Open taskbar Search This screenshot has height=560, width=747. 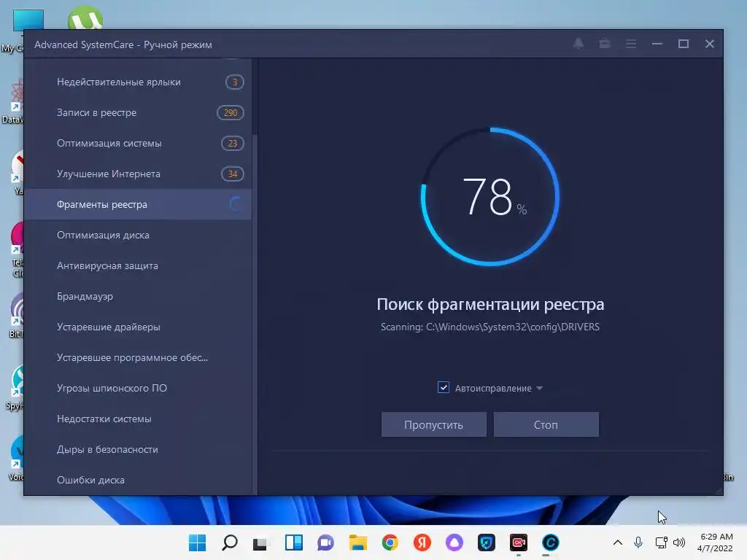[230, 542]
